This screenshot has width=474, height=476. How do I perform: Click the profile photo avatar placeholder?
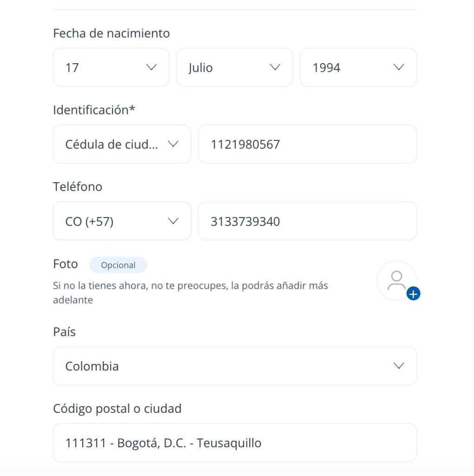396,280
